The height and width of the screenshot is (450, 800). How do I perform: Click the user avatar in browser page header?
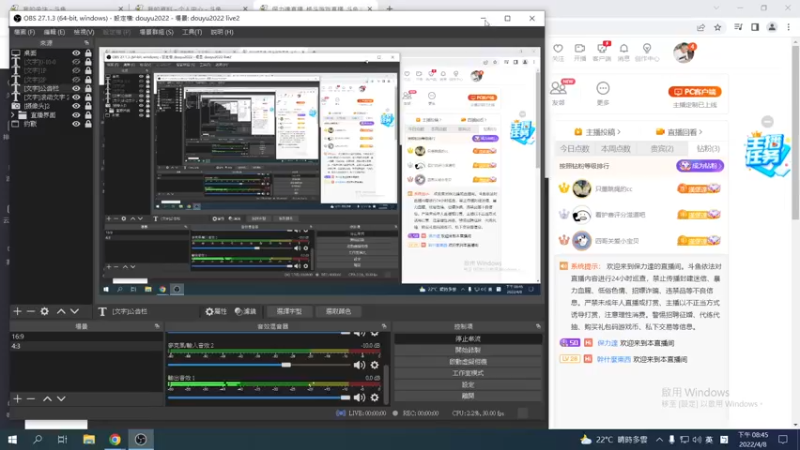(x=684, y=53)
